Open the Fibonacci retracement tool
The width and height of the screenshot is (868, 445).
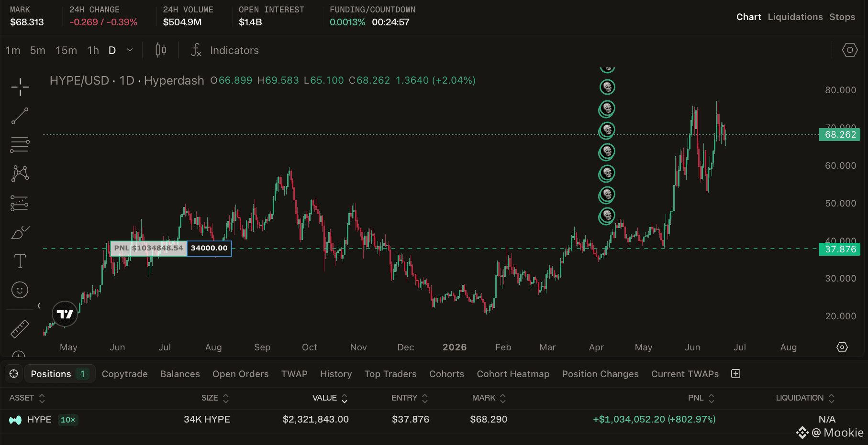tap(20, 144)
